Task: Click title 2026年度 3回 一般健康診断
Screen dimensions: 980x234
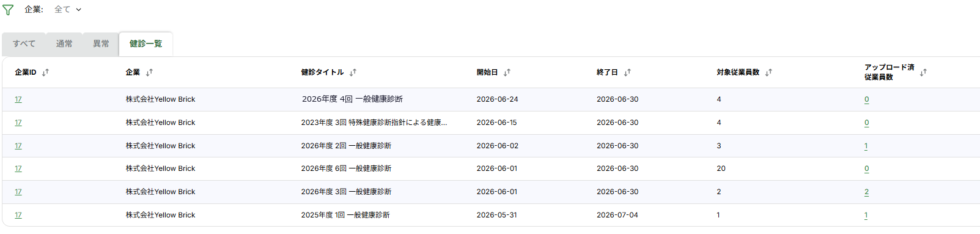Action: pyautogui.click(x=346, y=192)
